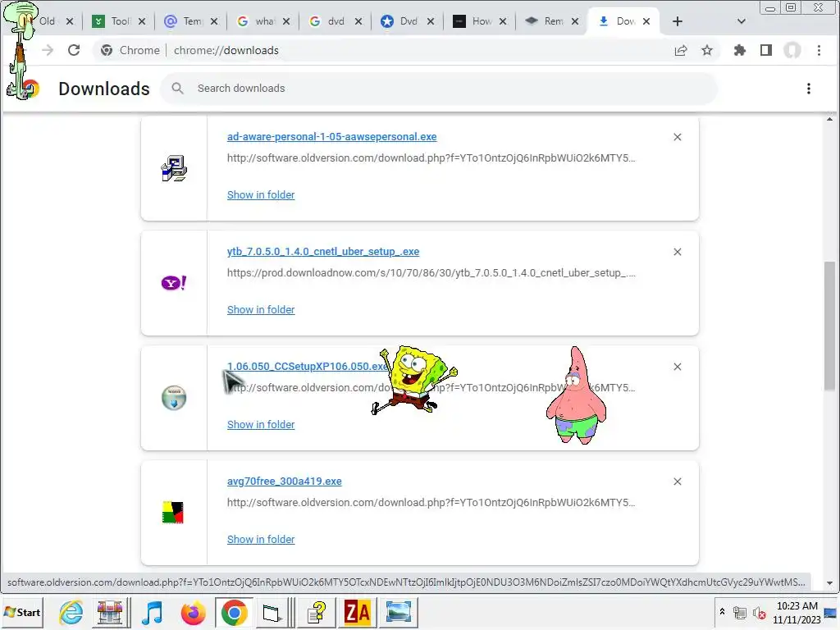Show ytb_7.0.5.0 setup file in folder
Viewport: 840px width, 630px height.
tap(261, 309)
